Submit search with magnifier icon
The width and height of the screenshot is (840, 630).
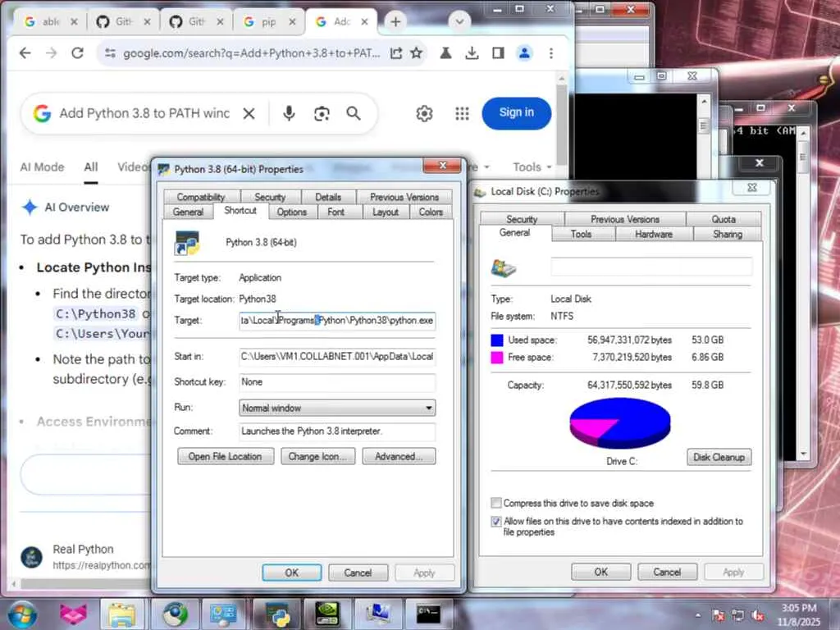353,113
